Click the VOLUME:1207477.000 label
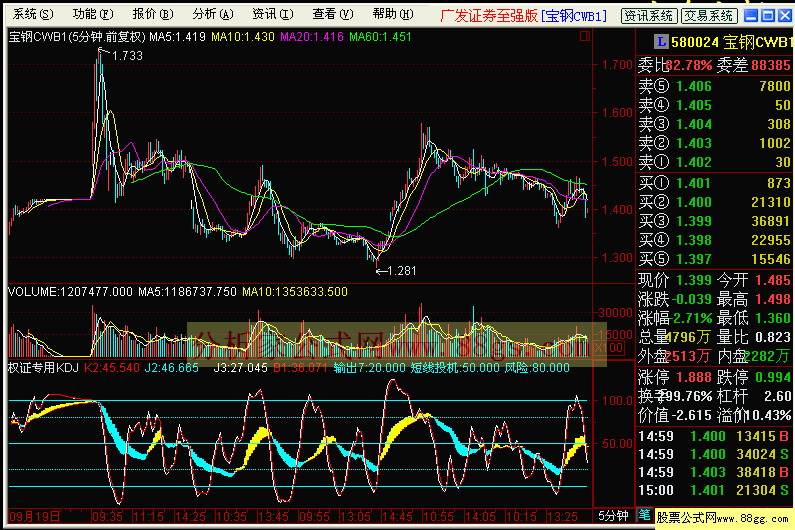Image resolution: width=795 pixels, height=530 pixels. click(x=70, y=292)
